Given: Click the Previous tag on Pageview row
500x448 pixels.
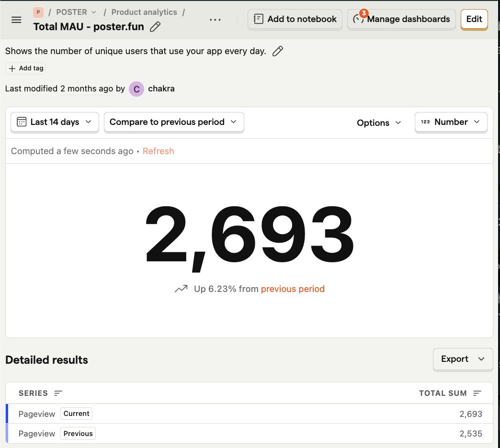Looking at the screenshot, I should click(78, 434).
